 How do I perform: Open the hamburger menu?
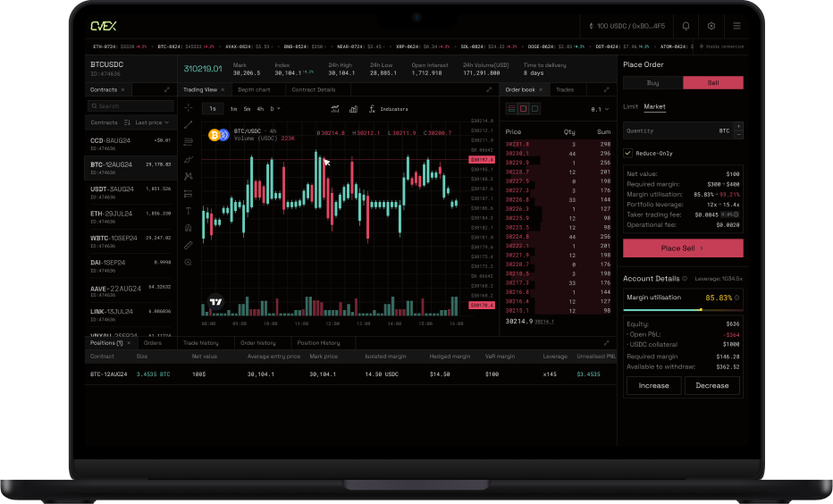[x=736, y=27]
